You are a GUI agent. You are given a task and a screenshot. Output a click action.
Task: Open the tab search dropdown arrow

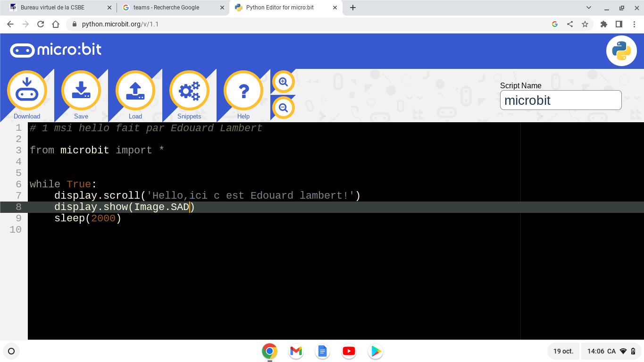[x=589, y=8]
